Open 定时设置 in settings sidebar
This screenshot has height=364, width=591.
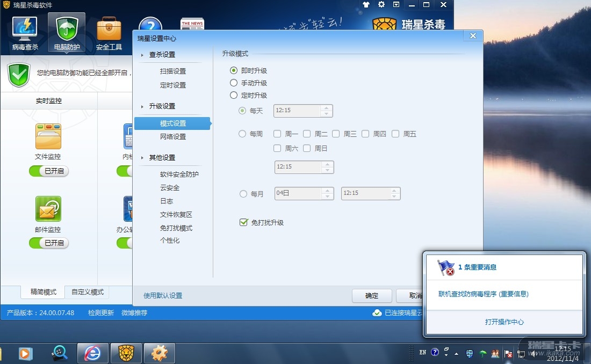(x=172, y=85)
